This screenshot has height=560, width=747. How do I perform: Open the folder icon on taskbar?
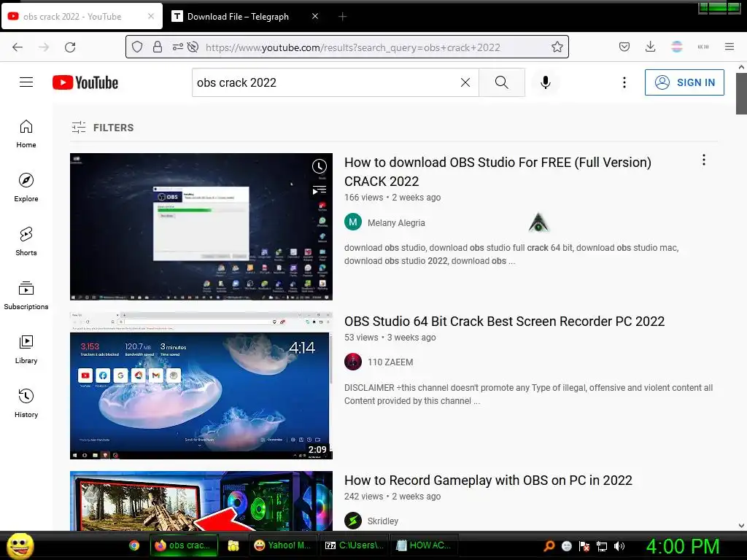[233, 545]
